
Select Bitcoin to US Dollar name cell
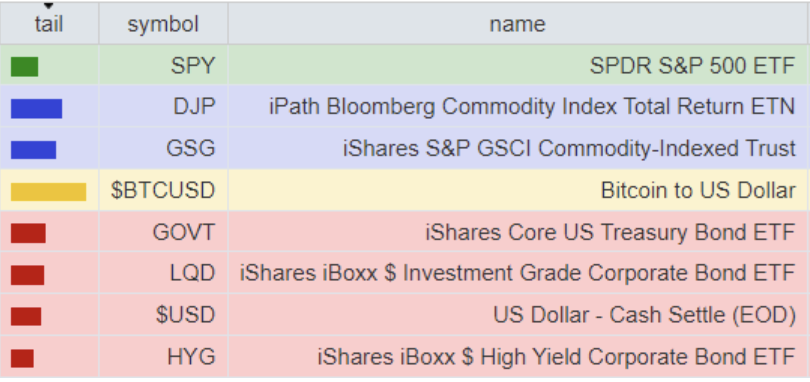[518, 190]
